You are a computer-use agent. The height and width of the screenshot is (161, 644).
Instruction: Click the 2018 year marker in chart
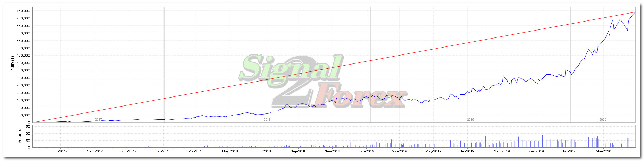coord(267,120)
